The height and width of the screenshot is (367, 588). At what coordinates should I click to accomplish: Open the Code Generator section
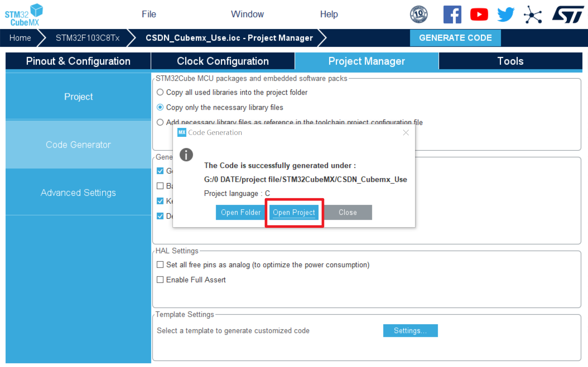tap(78, 145)
